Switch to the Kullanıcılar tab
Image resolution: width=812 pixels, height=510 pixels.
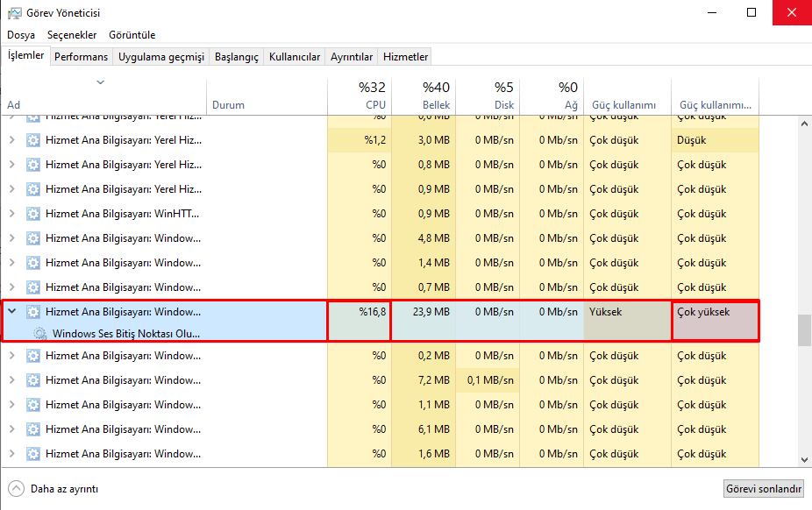[x=295, y=57]
